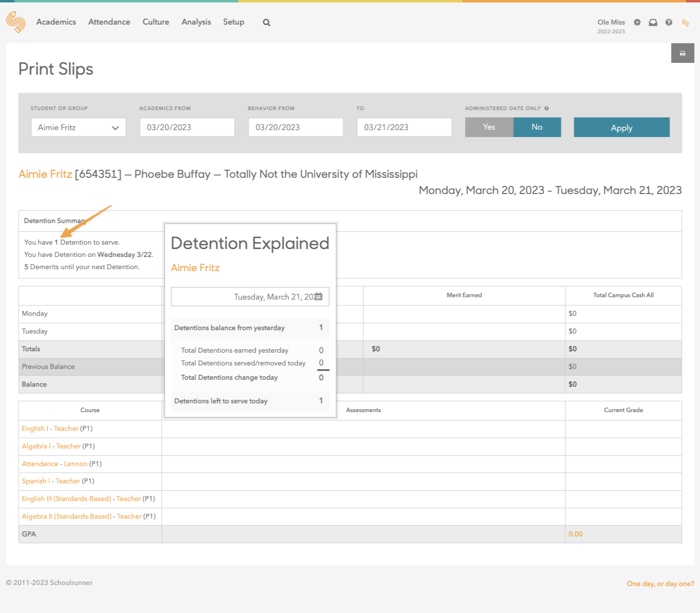Set Administered Date Only to No
Viewport: 700px width, 613px height.
tap(537, 127)
